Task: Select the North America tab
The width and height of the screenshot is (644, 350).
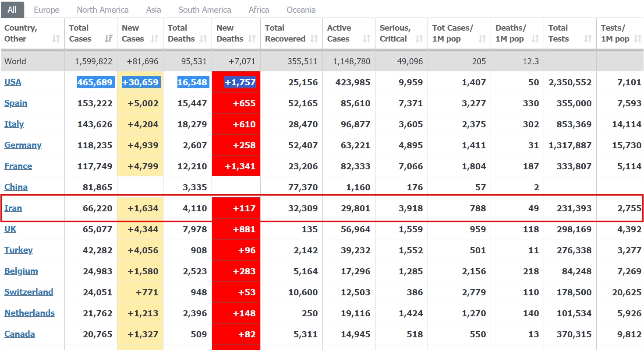Action: 103,10
